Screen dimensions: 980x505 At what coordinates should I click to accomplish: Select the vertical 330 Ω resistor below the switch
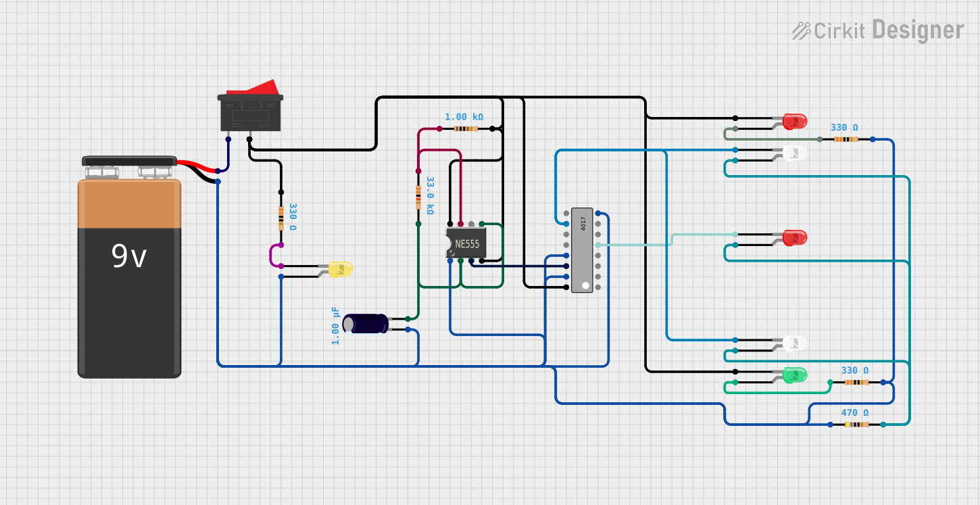pyautogui.click(x=281, y=218)
